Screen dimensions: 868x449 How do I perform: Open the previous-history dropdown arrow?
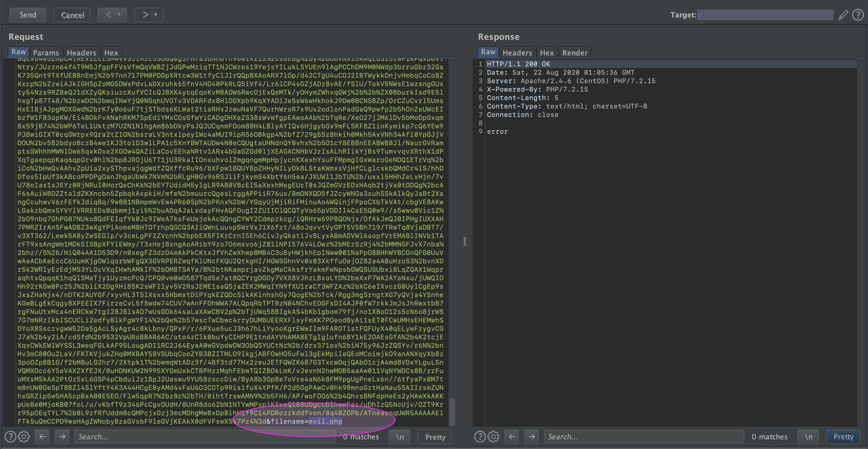[119, 15]
